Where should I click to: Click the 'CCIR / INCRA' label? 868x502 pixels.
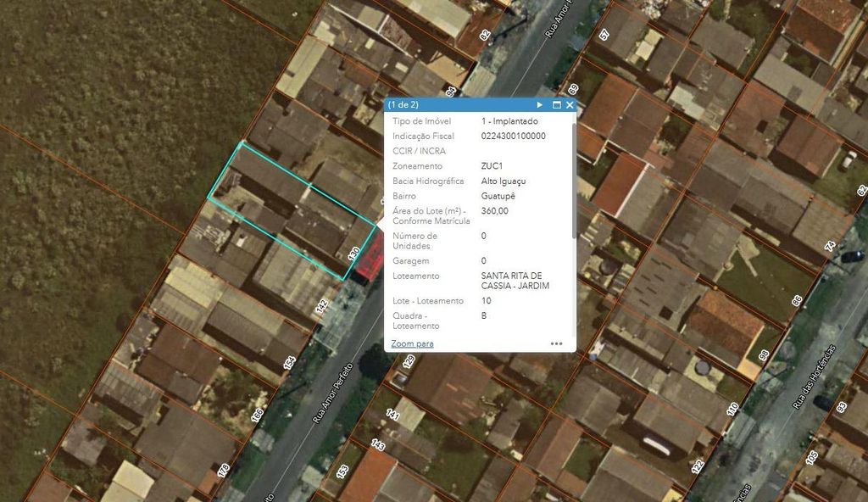click(419, 151)
